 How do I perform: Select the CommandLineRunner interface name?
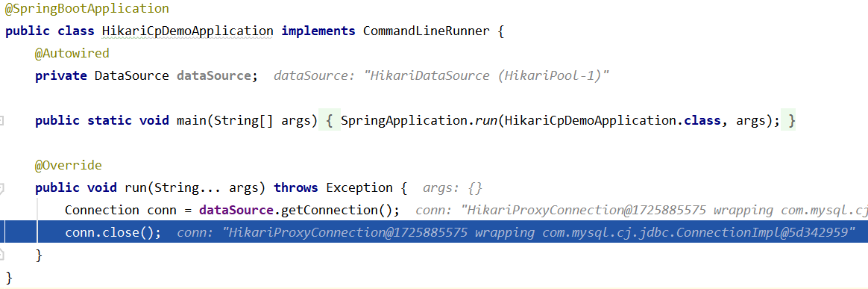tap(427, 31)
